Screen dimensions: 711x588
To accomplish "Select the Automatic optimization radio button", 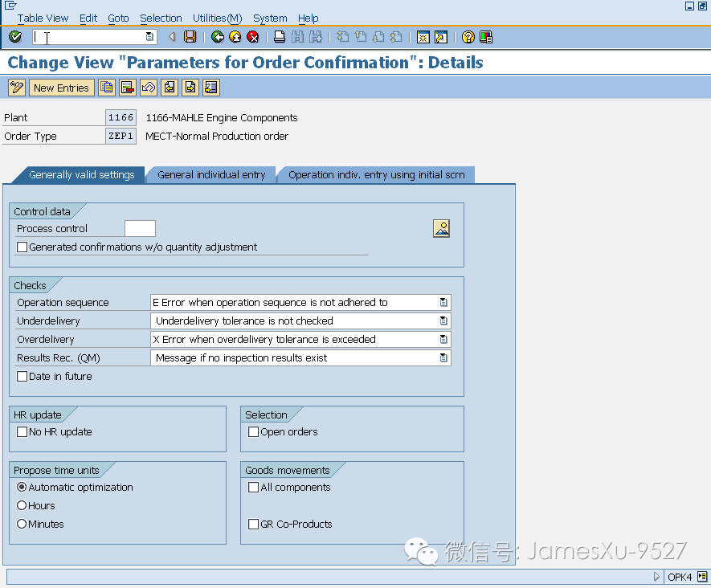I will click(x=22, y=487).
